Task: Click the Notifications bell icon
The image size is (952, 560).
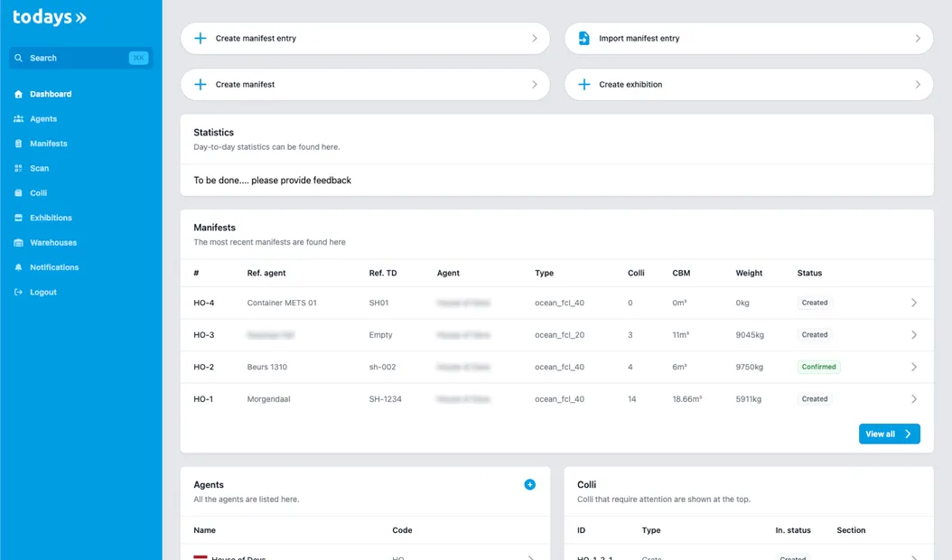Action: point(18,267)
